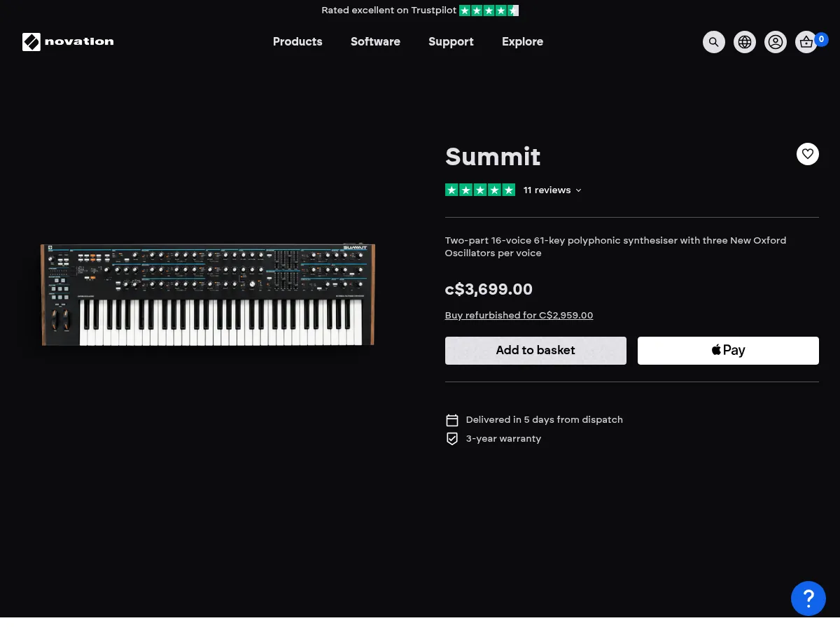The height and width of the screenshot is (630, 840).
Task: Select the Support menu item
Action: pos(451,42)
